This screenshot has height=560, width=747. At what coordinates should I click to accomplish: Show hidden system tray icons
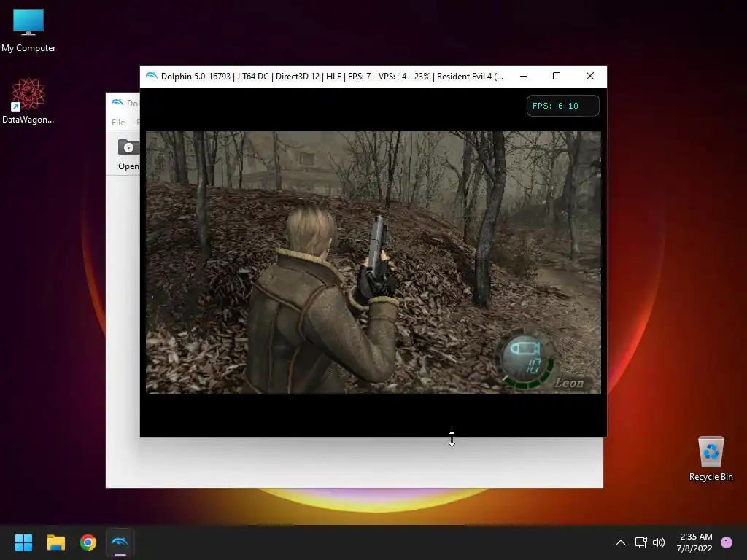tap(620, 542)
